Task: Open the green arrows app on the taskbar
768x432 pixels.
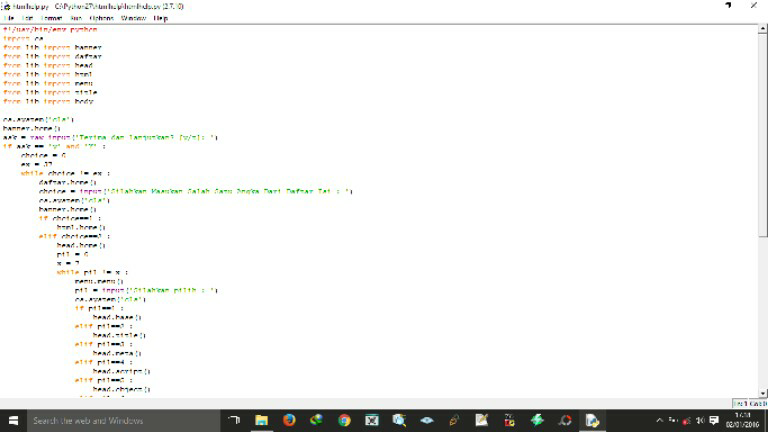Action: click(537, 421)
